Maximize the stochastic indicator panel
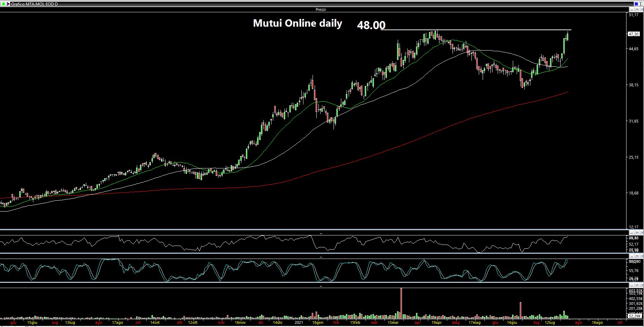This screenshot has width=644, height=327. point(637,256)
